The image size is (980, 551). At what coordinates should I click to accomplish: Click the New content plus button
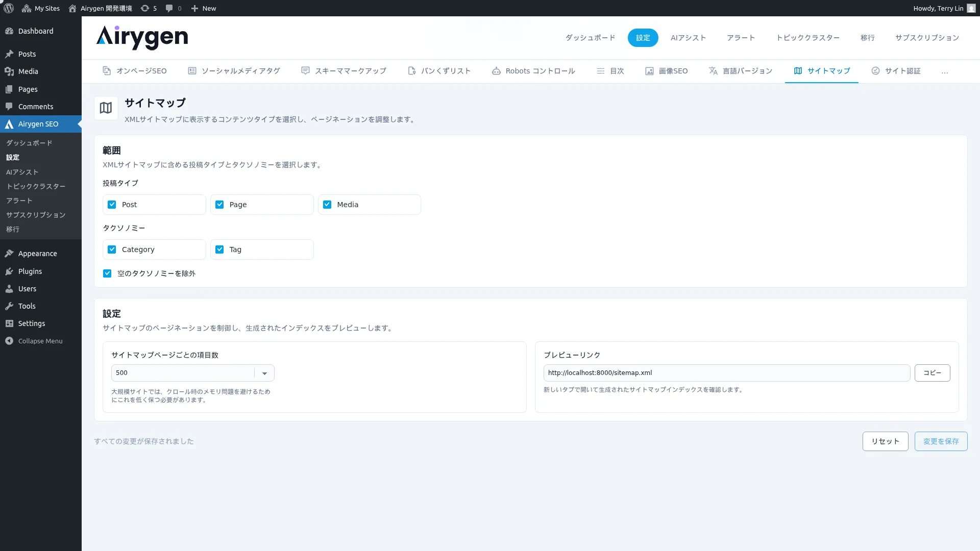click(204, 8)
